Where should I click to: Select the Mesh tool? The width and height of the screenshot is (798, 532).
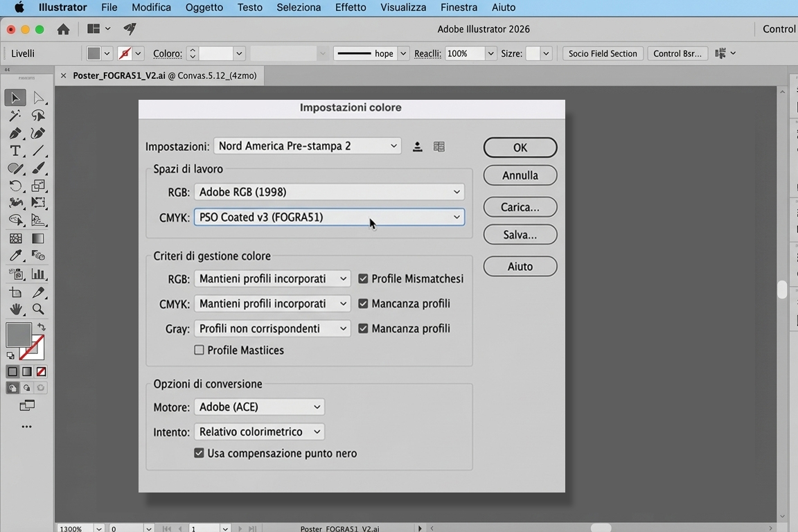(15, 238)
